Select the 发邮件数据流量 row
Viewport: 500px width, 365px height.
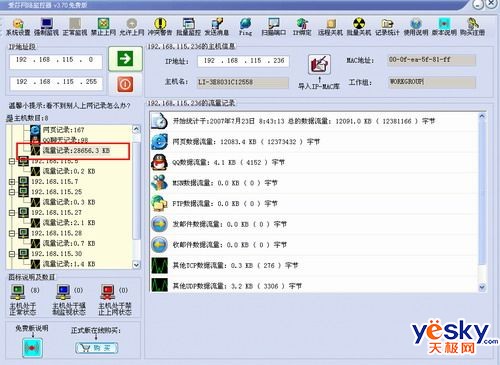point(314,224)
